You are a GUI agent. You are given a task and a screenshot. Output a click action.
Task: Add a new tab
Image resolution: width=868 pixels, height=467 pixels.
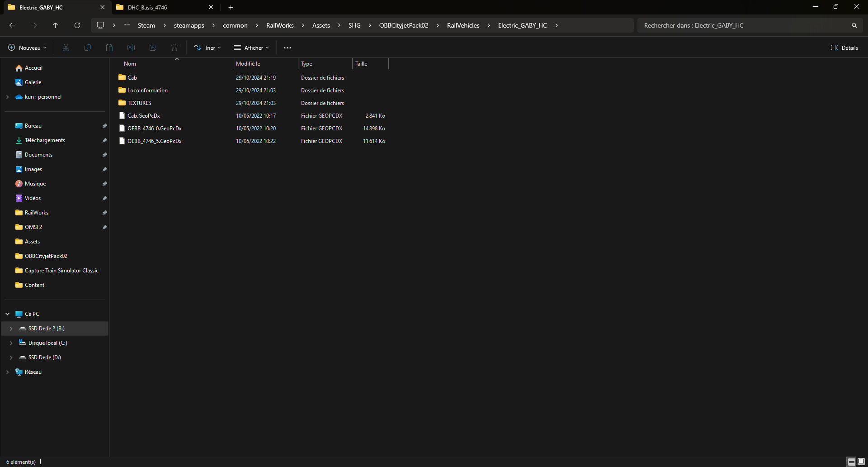pos(231,7)
